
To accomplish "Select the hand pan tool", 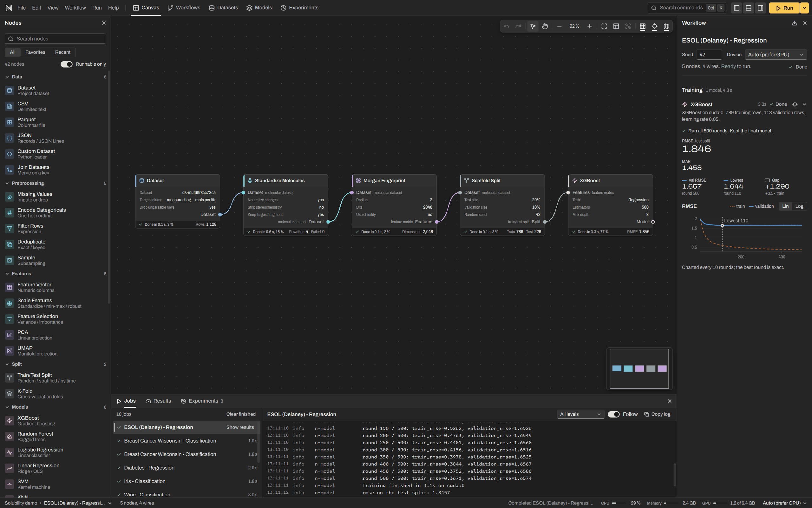I will [545, 26].
